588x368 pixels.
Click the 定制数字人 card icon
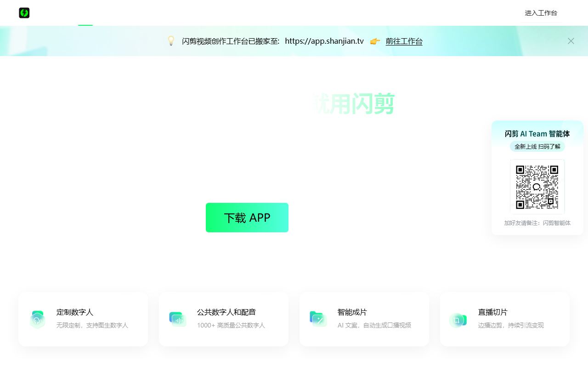(37, 319)
